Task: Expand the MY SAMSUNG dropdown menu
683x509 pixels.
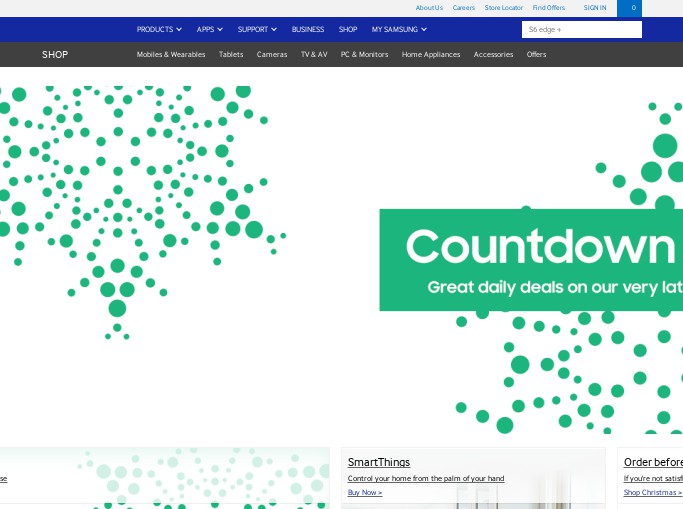Action: (399, 29)
